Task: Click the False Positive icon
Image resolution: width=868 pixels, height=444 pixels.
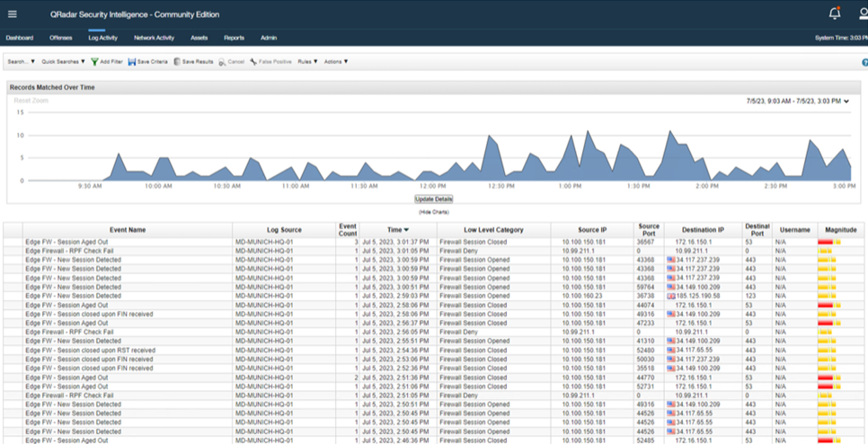Action: point(254,62)
